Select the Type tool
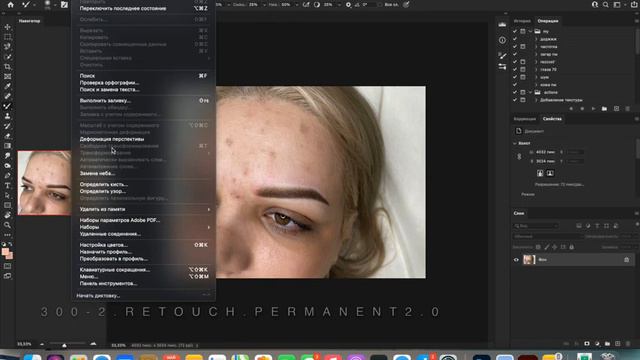Screen dimensions: 640x360 click(x=7, y=185)
